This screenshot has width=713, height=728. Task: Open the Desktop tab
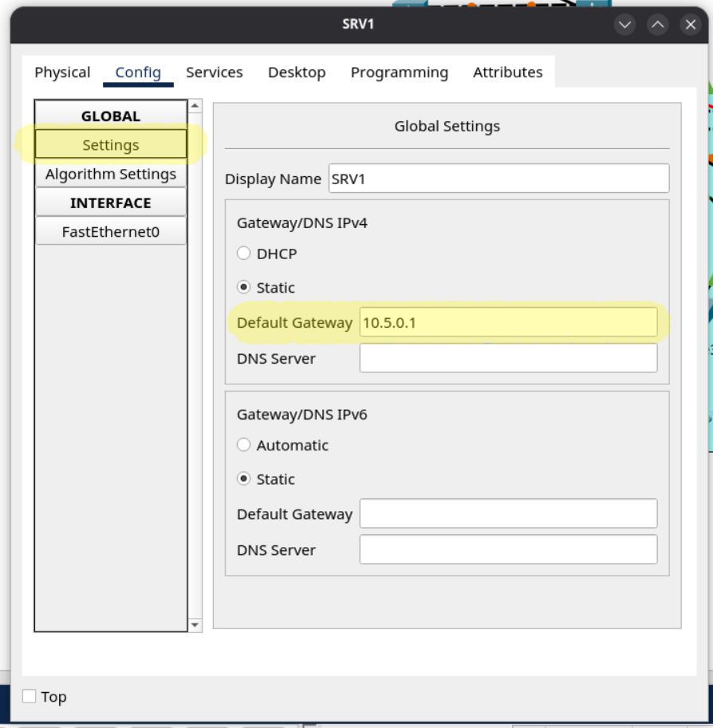click(x=297, y=73)
